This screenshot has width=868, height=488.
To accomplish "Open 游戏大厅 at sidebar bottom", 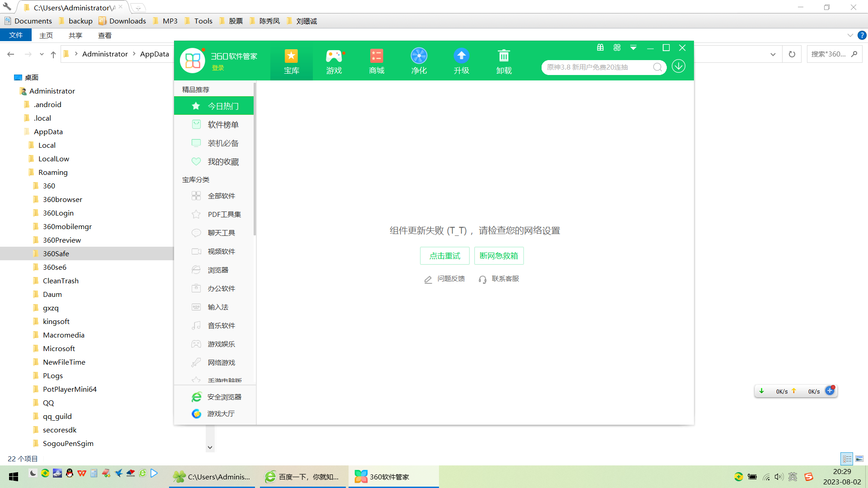I will (x=213, y=413).
